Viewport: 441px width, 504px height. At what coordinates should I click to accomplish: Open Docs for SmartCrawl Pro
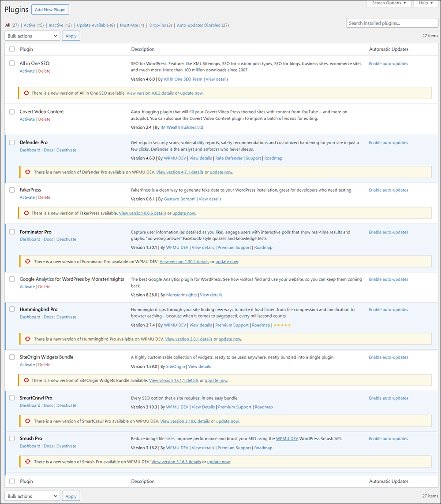pos(48,405)
